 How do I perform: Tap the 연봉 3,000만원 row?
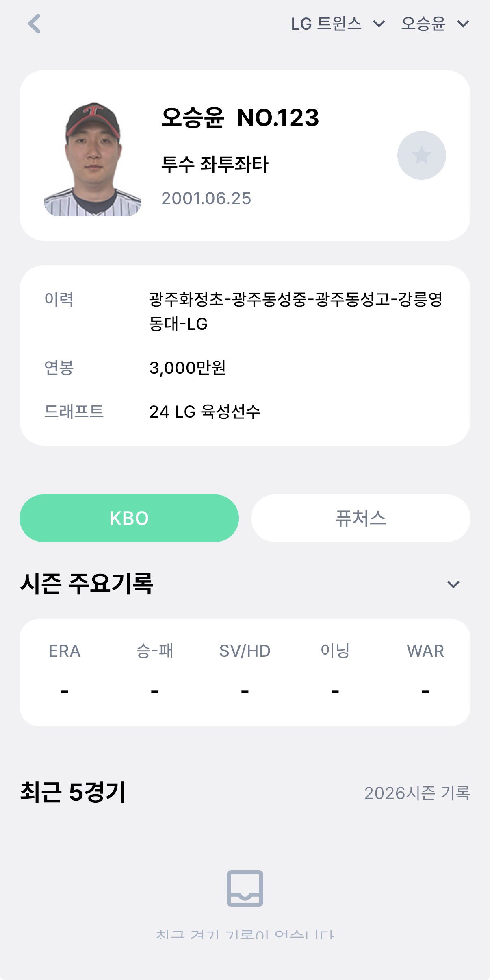(x=245, y=368)
